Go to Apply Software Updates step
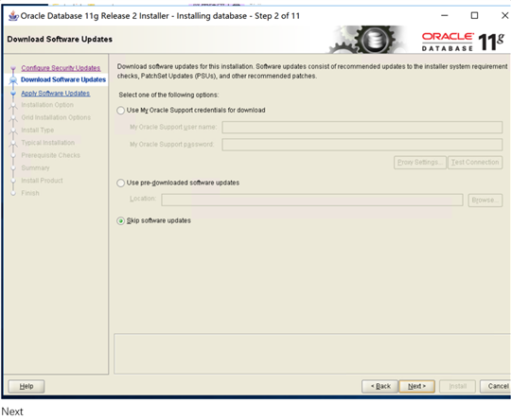The image size is (511, 420). tap(56, 94)
